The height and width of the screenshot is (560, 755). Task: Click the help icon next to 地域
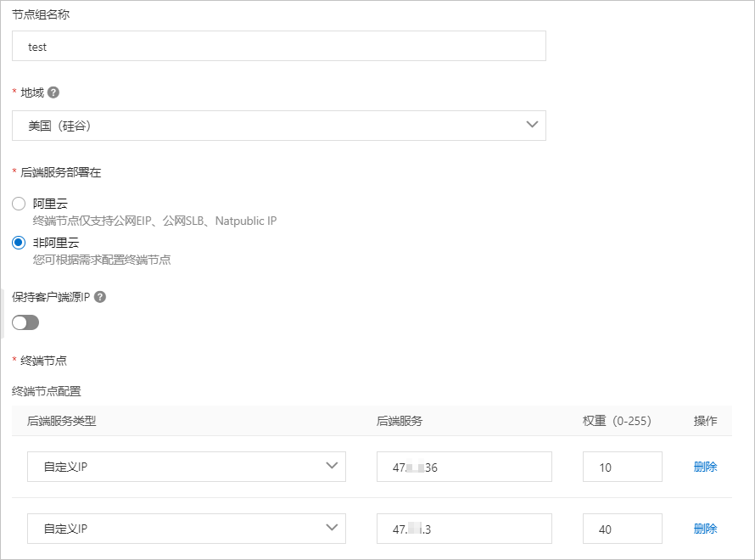51,92
